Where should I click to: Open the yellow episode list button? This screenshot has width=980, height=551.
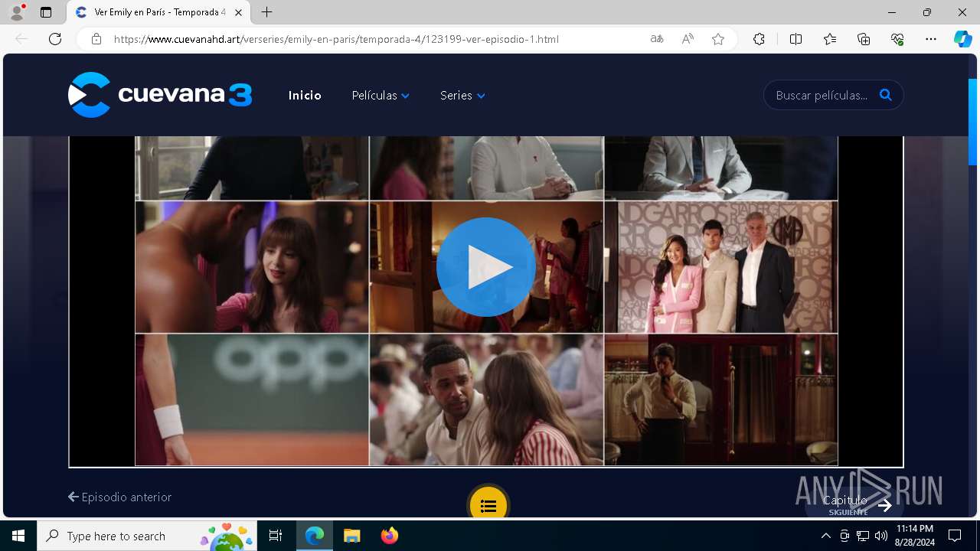pyautogui.click(x=488, y=505)
